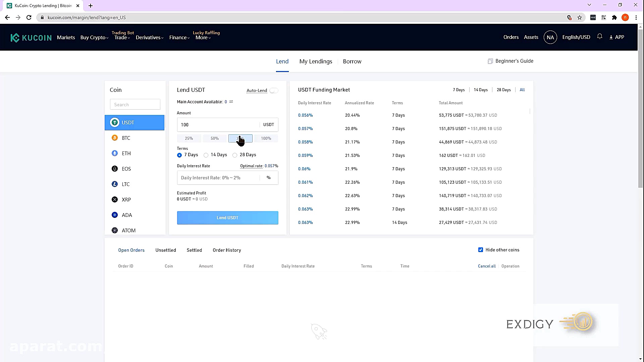Uncheck Hide other coins checkbox
Screen dimensions: 644x362
pyautogui.click(x=481, y=250)
